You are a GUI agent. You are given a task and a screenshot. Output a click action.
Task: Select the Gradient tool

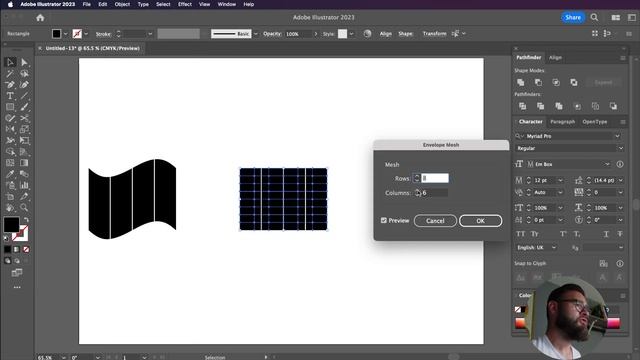pyautogui.click(x=24, y=163)
